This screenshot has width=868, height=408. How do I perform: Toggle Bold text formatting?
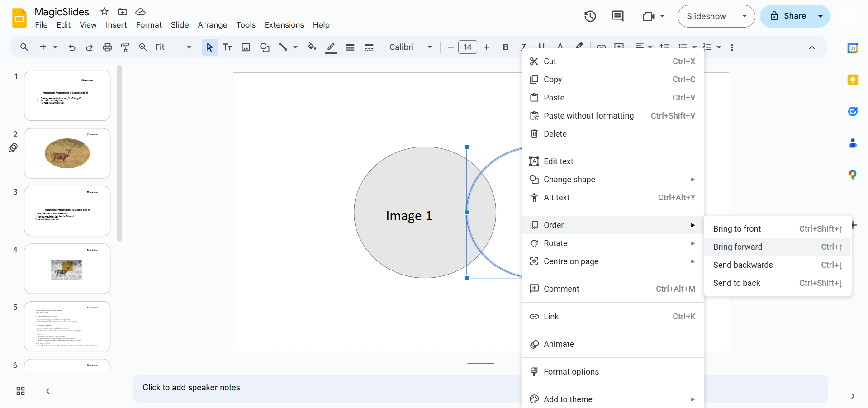(x=505, y=47)
